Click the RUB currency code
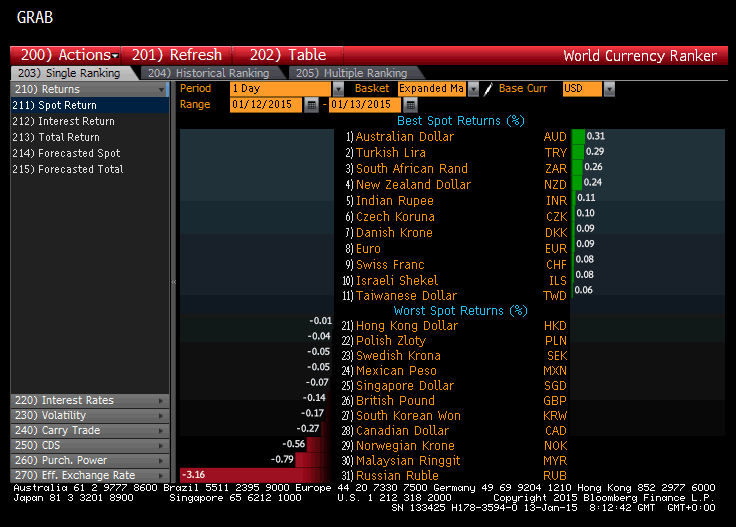 [555, 476]
